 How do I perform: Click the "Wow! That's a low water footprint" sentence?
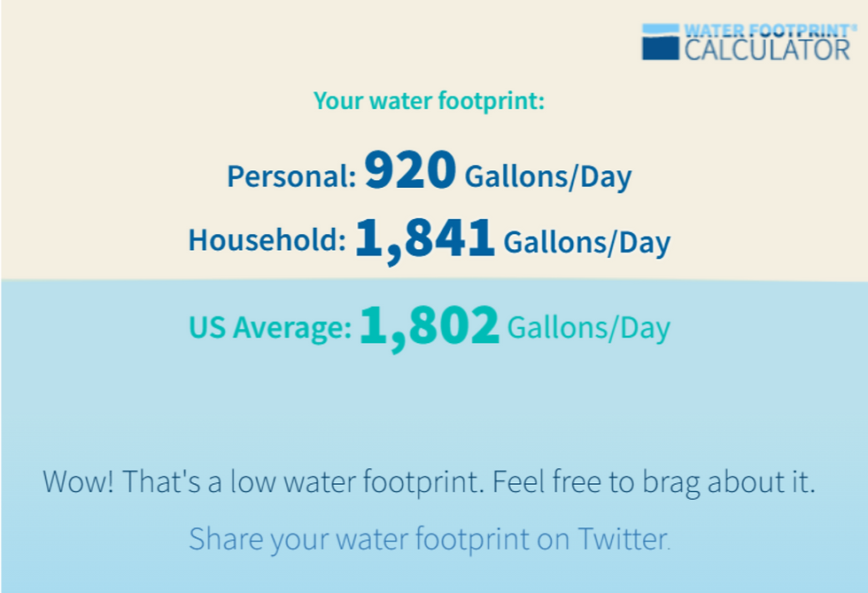tap(262, 483)
